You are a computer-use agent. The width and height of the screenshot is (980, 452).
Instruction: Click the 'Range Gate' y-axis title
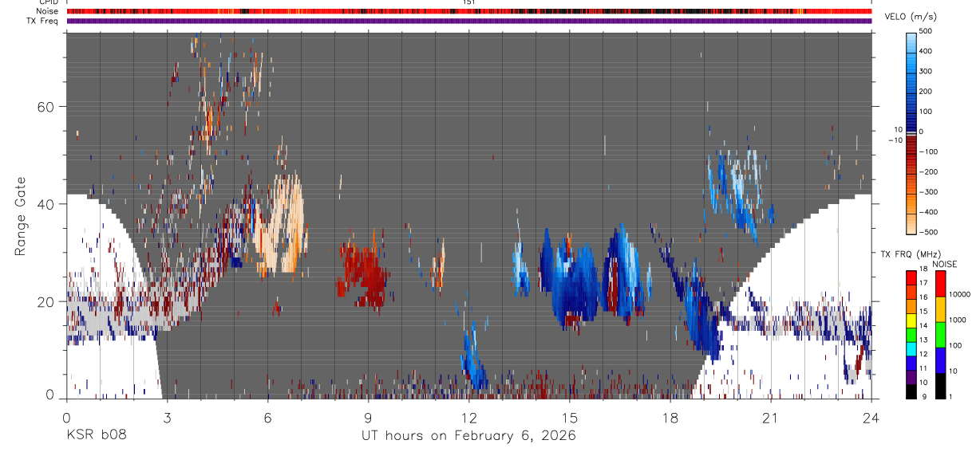(21, 216)
